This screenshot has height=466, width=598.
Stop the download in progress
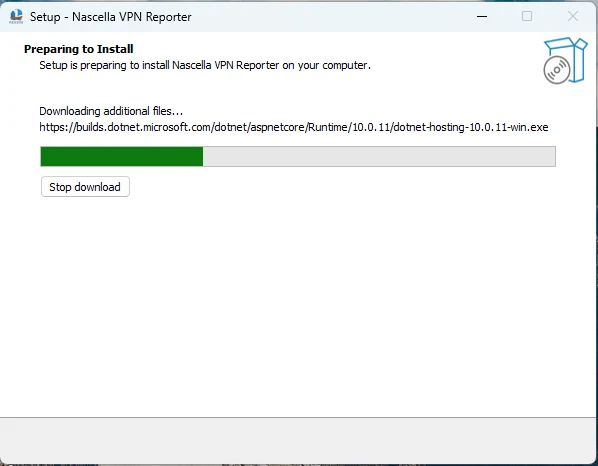pyautogui.click(x=85, y=187)
